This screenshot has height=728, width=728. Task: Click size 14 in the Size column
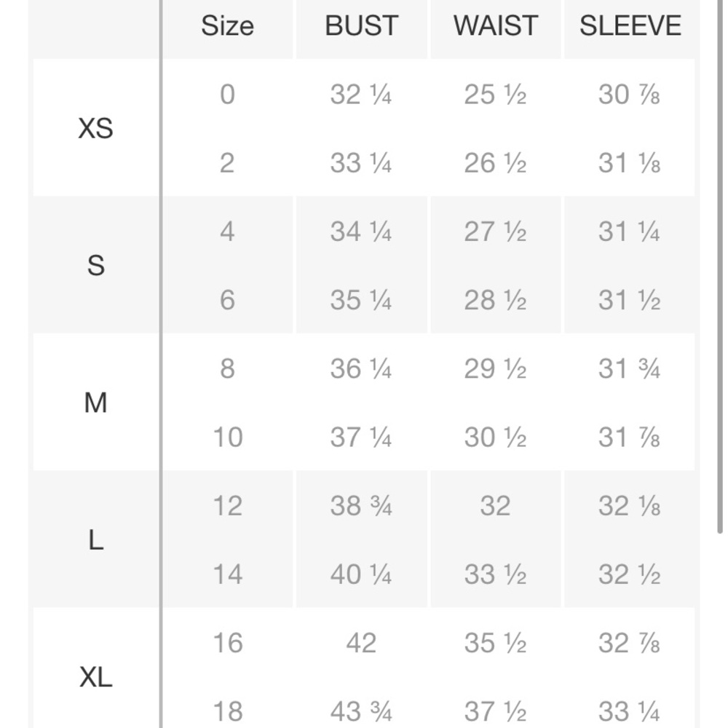tap(227, 574)
